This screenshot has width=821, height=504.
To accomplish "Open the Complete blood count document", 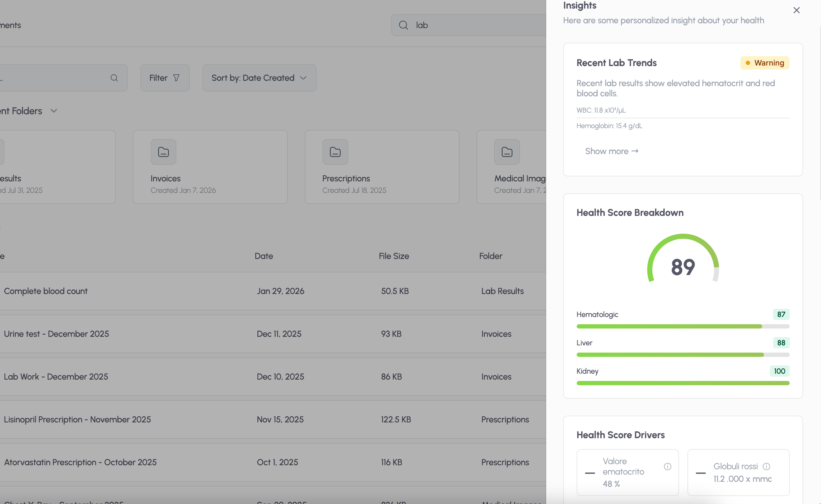I will [46, 291].
